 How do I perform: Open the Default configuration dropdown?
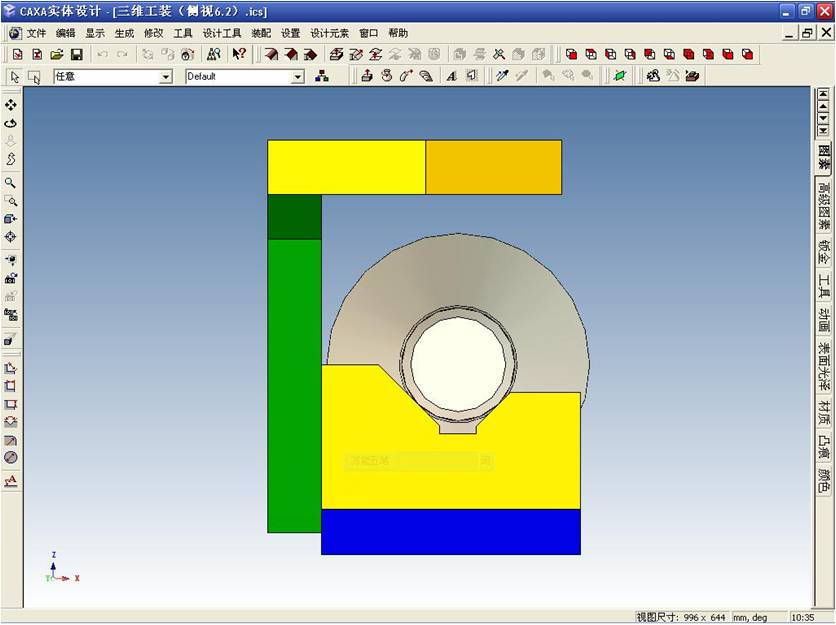(x=297, y=77)
